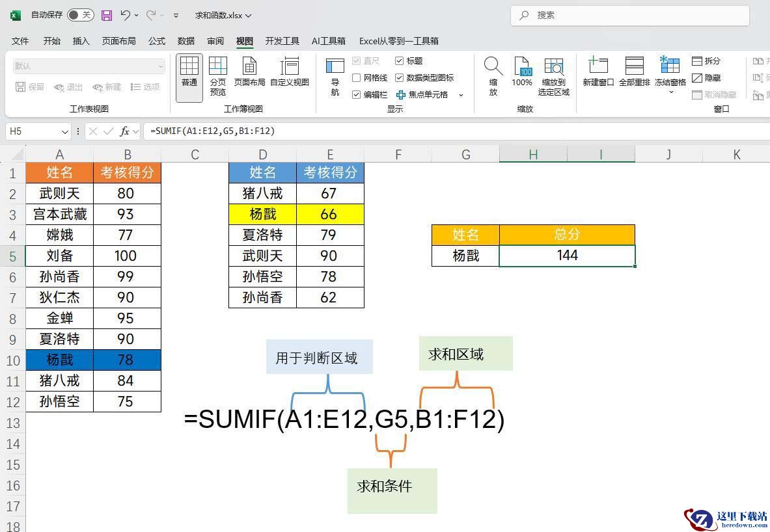The image size is (770, 532).
Task: Switch to the 数据 ribbon tab
Action: 186,41
